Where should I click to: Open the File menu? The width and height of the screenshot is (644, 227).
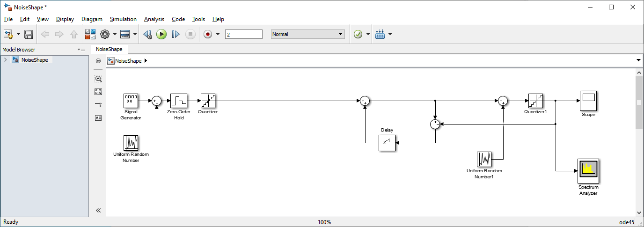pyautogui.click(x=8, y=19)
